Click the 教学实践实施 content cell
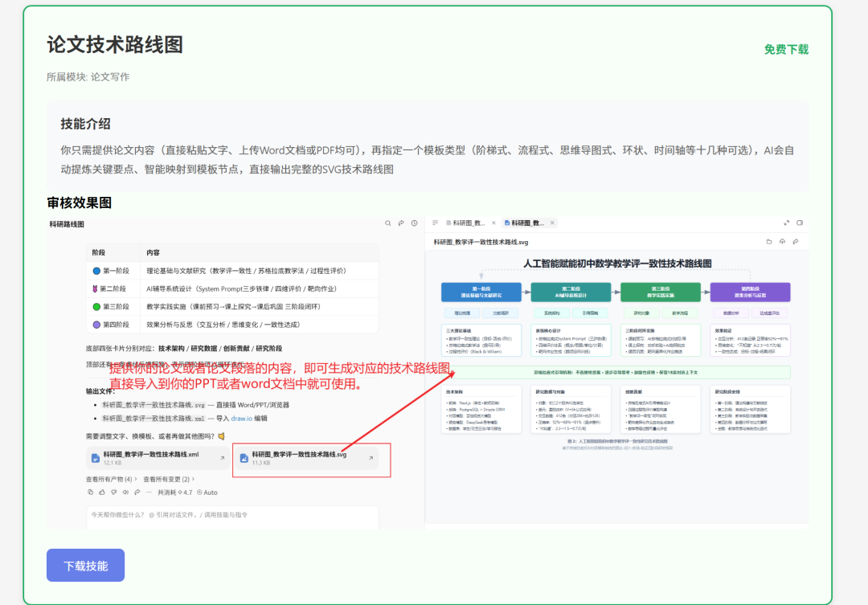Screen dimensions: 868x605 point(259,307)
